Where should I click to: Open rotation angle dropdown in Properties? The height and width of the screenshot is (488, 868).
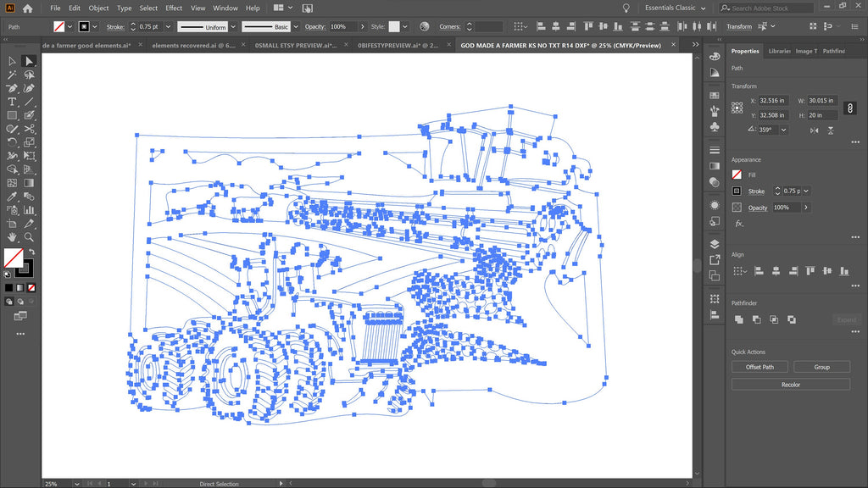click(x=783, y=130)
